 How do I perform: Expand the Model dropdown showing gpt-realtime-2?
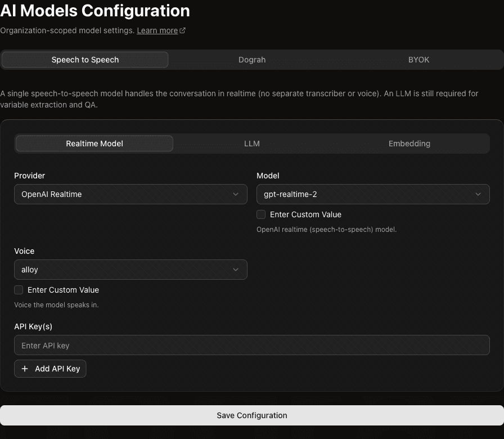(x=373, y=194)
